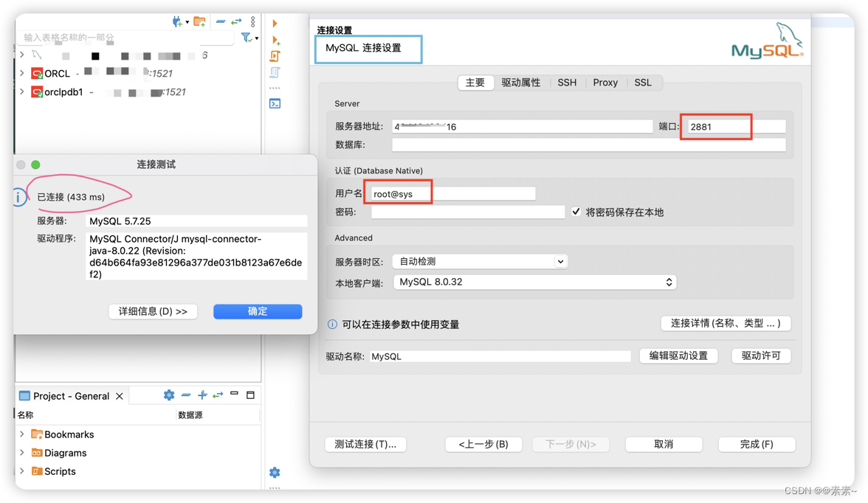This screenshot has width=868, height=503.
Task: Toggle the 将密码保存在本地 checkbox
Action: coord(576,211)
